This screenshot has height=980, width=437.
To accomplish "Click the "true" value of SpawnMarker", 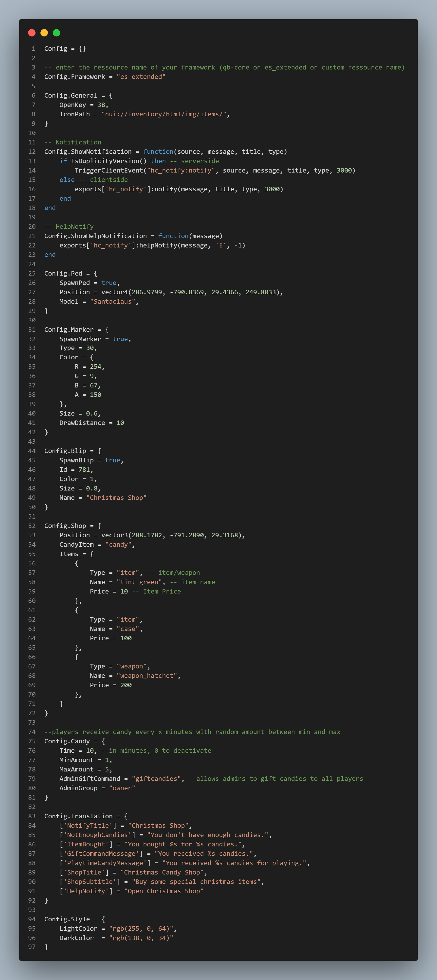I will [120, 339].
